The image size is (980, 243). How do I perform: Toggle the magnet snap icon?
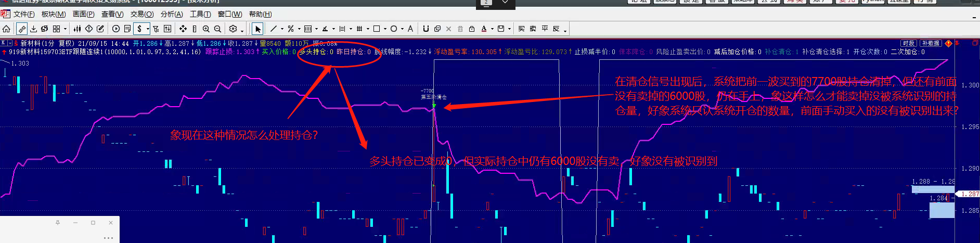(426, 29)
